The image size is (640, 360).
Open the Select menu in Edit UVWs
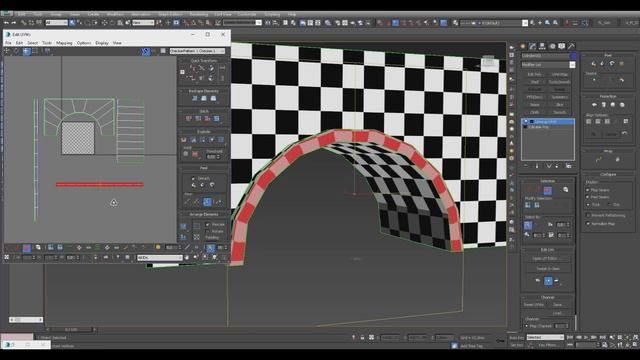[32, 43]
